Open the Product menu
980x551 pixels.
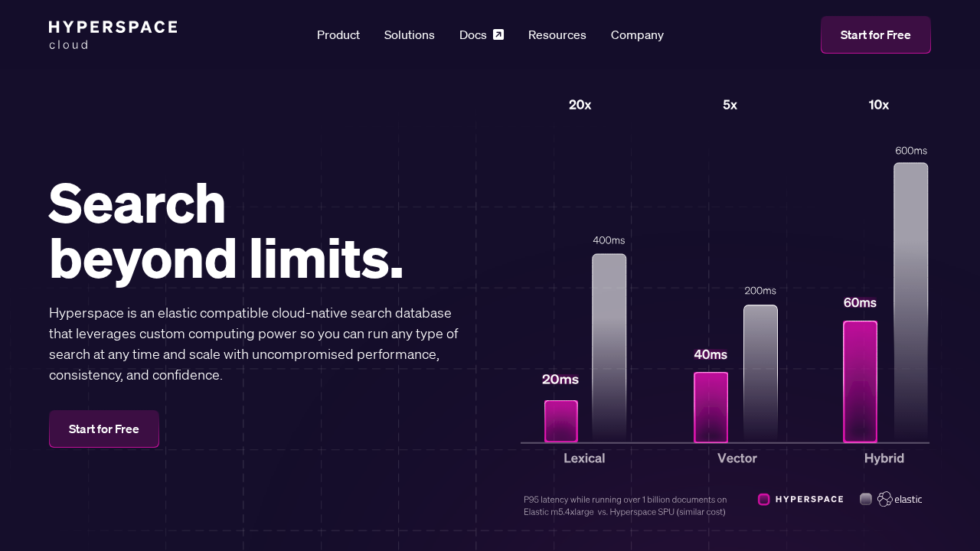[338, 35]
